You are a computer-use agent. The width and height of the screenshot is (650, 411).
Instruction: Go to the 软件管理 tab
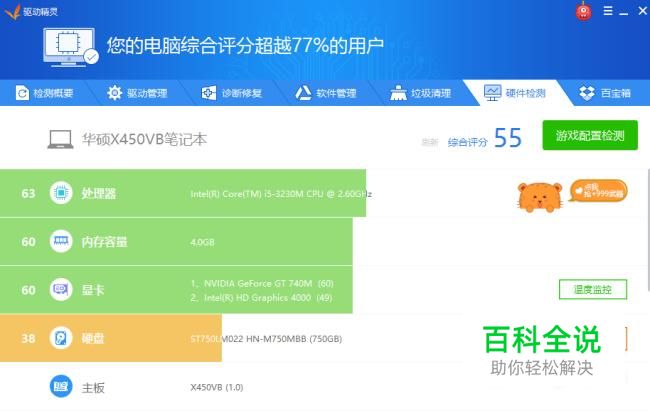pyautogui.click(x=326, y=93)
